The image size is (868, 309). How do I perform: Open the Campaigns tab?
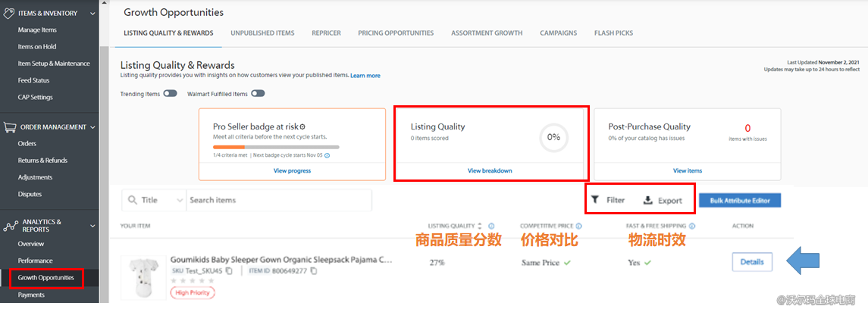click(559, 33)
